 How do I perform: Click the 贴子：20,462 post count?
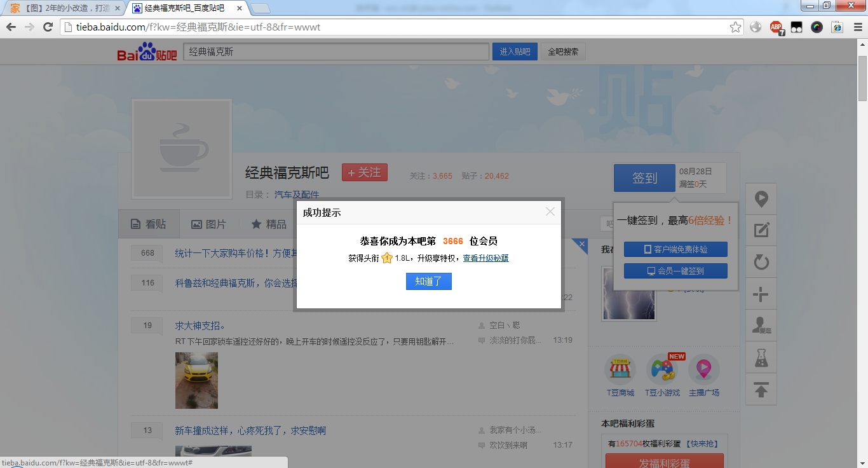point(485,176)
